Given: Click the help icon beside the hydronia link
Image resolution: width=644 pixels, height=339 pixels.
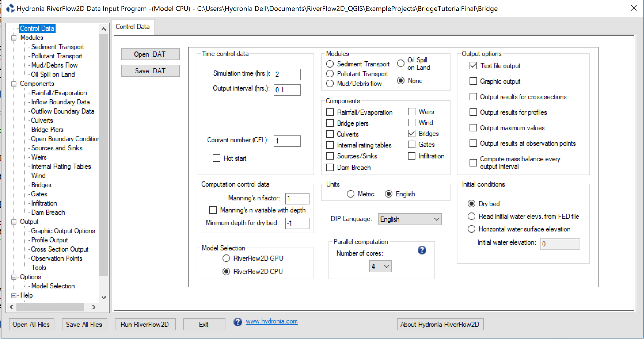Looking at the screenshot, I should click(x=238, y=322).
